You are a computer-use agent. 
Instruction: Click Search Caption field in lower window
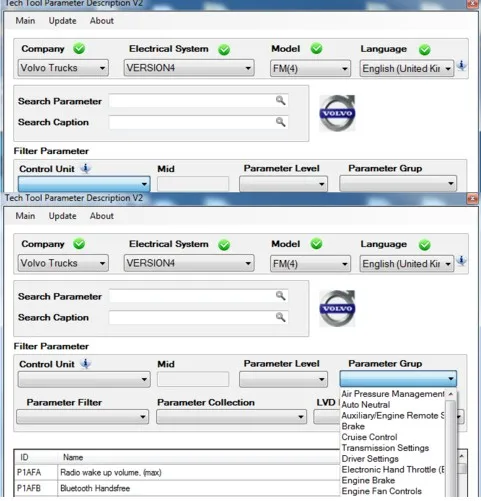point(199,318)
